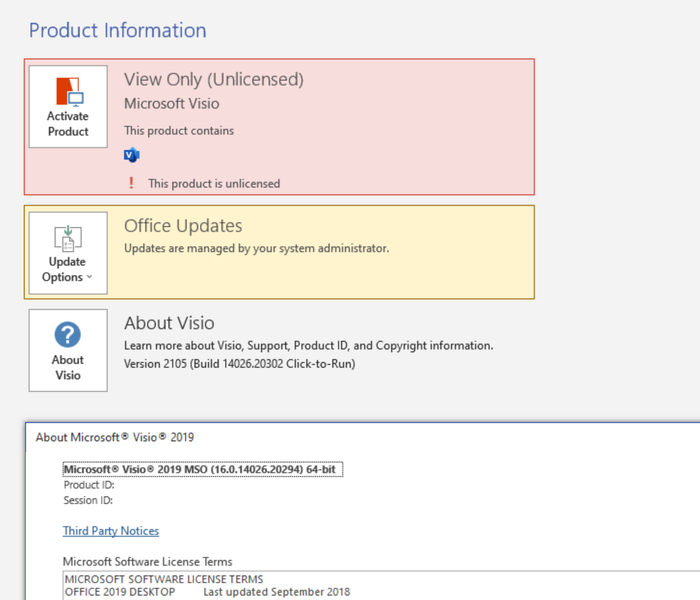The width and height of the screenshot is (700, 600).
Task: Click the 'Learn more about Visio' description text
Action: pyautogui.click(x=309, y=346)
